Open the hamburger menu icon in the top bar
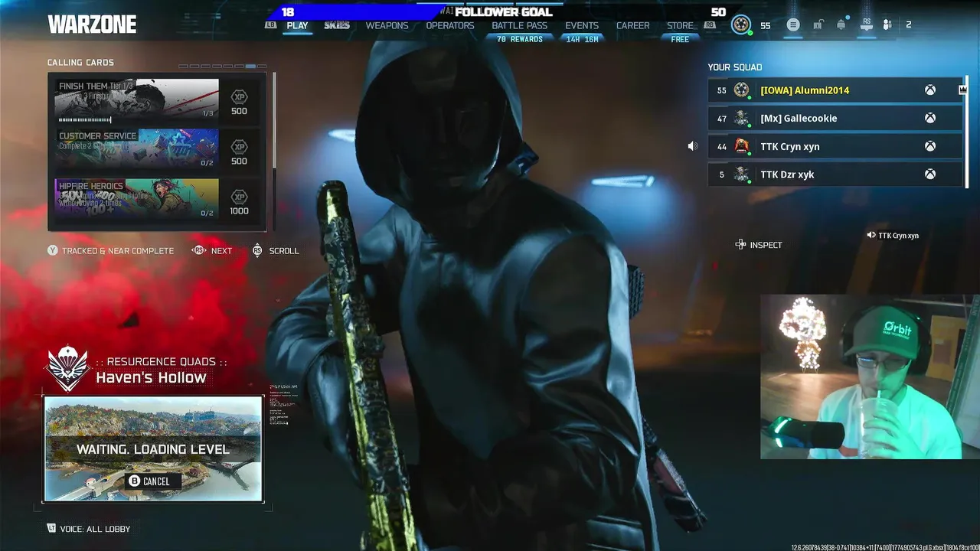The width and height of the screenshot is (980, 551). [x=793, y=25]
